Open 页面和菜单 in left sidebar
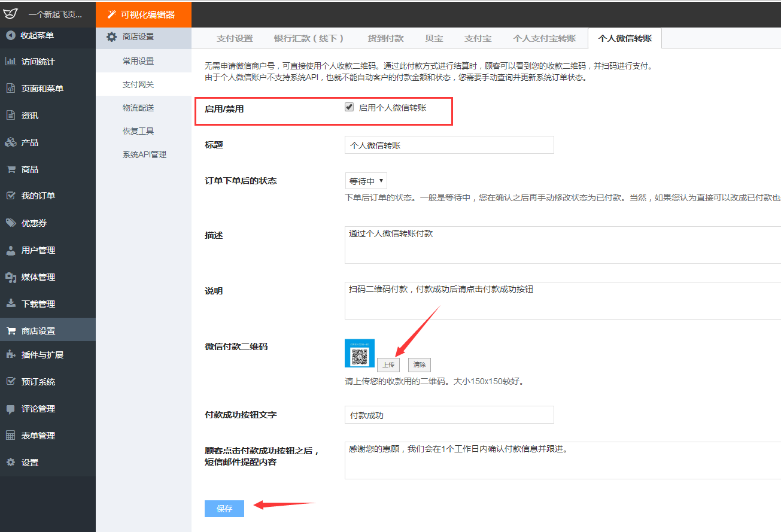Screen dimensions: 781x532 (42, 89)
